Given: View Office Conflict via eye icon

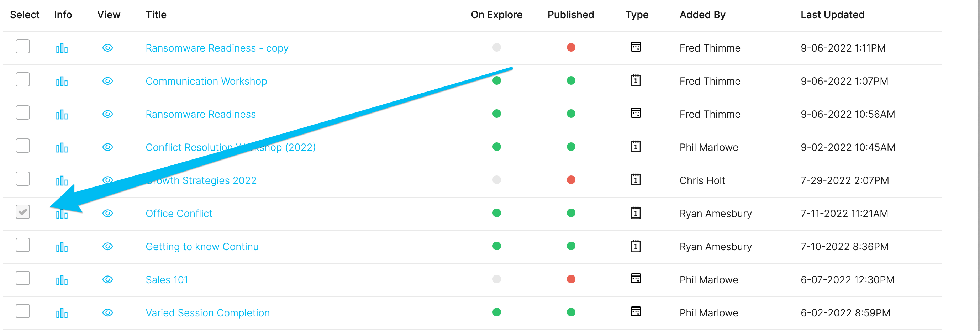Looking at the screenshot, I should (108, 214).
